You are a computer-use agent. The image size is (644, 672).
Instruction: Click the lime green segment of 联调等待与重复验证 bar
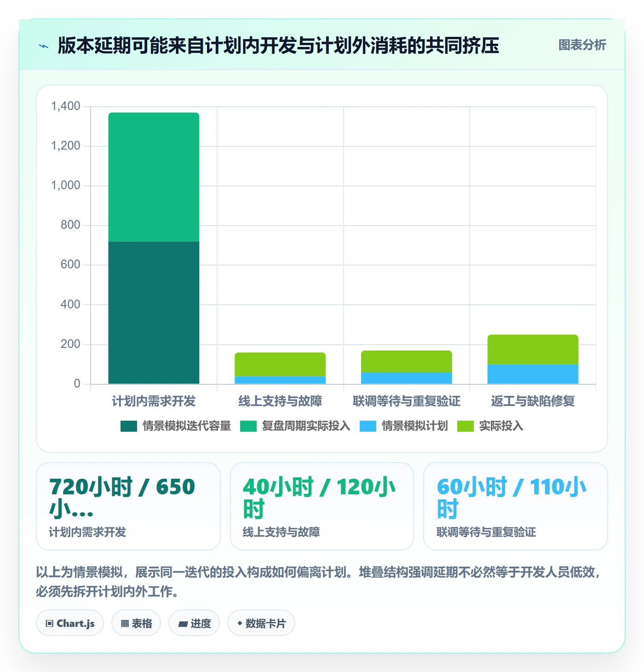[407, 361]
